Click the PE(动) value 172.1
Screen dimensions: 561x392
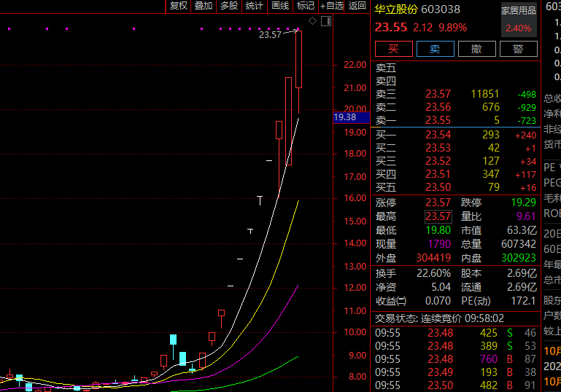pyautogui.click(x=524, y=301)
